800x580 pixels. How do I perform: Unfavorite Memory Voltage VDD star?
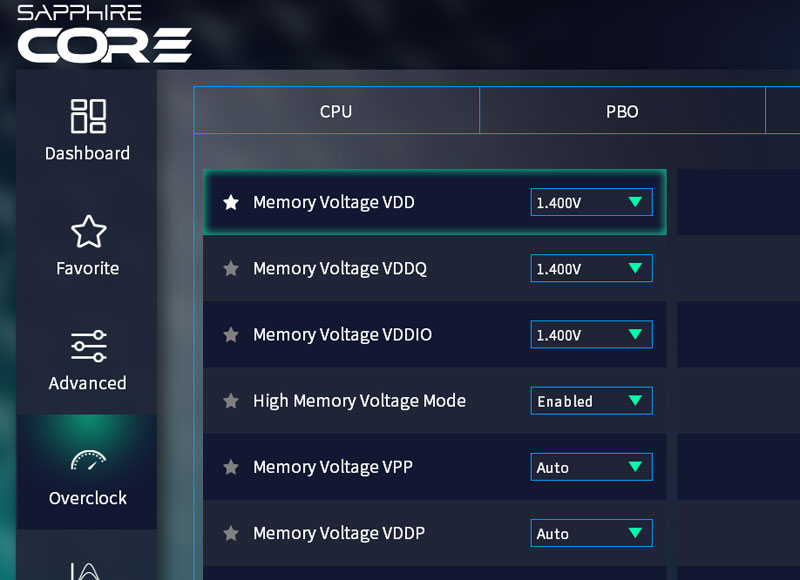click(231, 203)
